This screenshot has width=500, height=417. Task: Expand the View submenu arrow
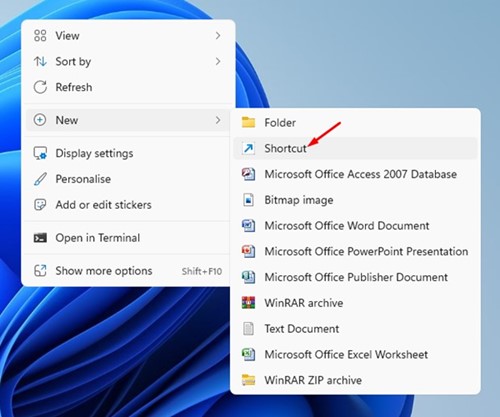pos(218,35)
